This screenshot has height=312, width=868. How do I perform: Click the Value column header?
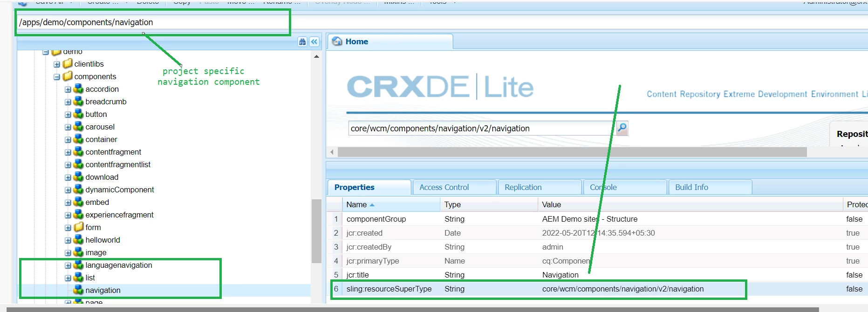point(690,204)
